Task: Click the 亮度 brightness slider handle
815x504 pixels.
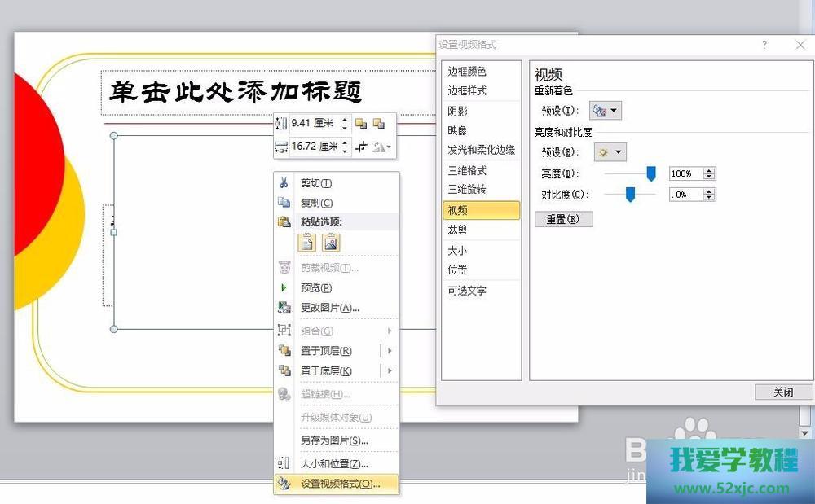Action: point(651,173)
